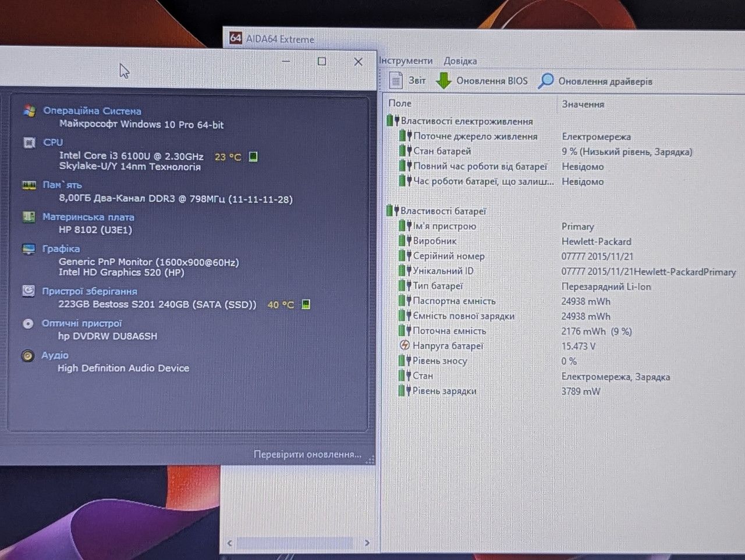Click the Стан батареї row icon

(x=405, y=151)
